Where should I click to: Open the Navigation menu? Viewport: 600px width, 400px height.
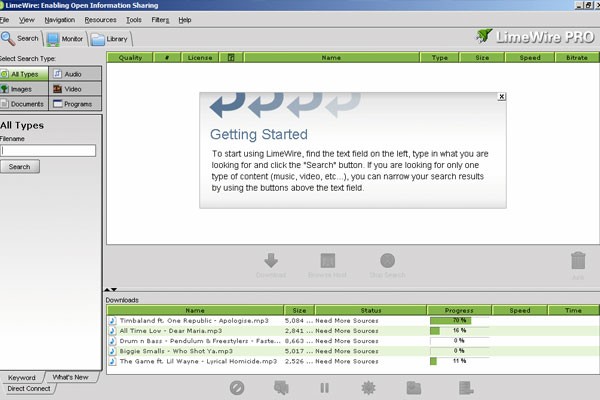pyautogui.click(x=60, y=20)
